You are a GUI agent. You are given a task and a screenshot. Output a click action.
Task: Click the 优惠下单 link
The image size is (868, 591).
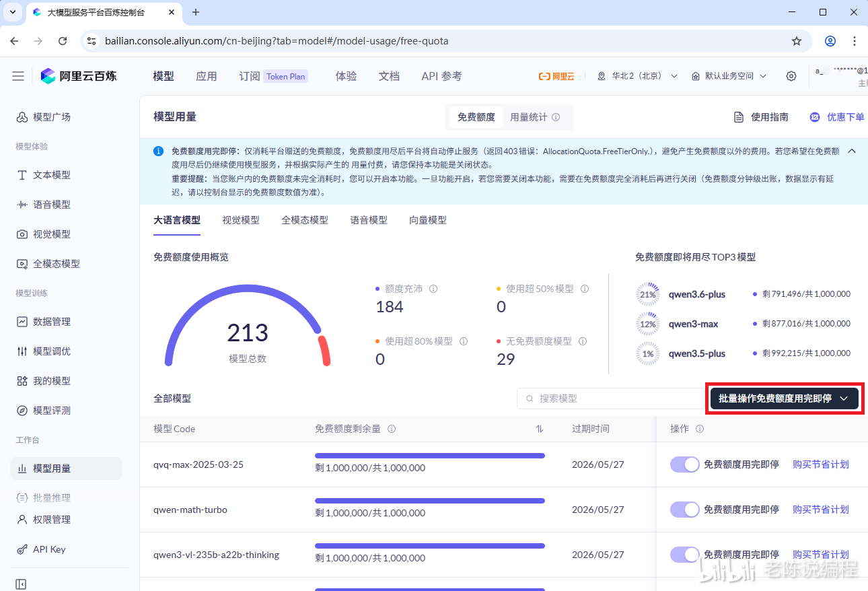click(x=837, y=117)
